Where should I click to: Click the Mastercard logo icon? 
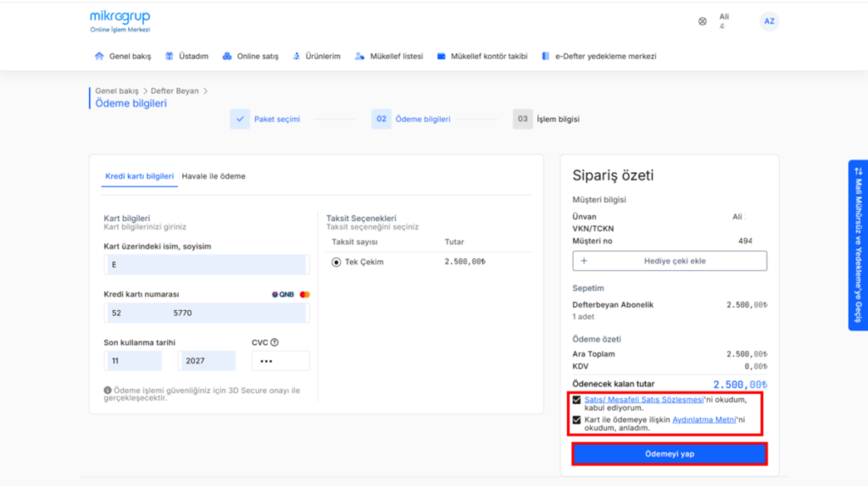(x=304, y=294)
